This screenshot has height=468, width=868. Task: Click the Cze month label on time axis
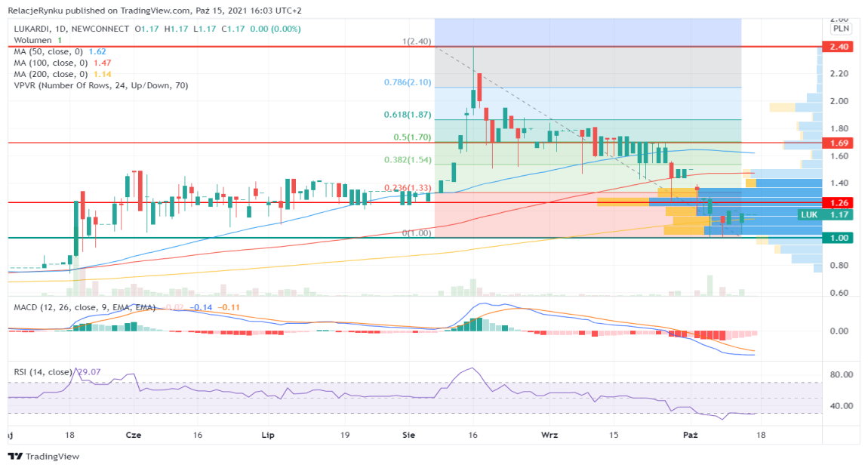tap(134, 435)
